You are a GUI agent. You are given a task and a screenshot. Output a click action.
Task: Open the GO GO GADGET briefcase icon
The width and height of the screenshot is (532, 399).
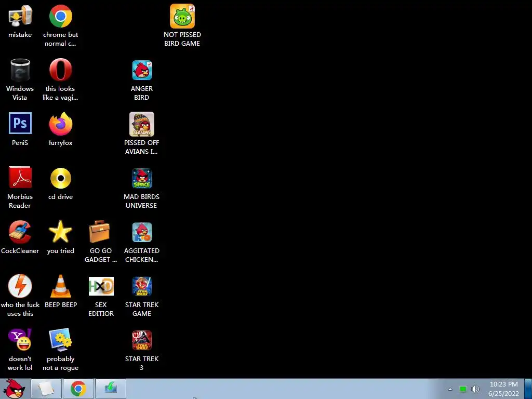coord(100,231)
